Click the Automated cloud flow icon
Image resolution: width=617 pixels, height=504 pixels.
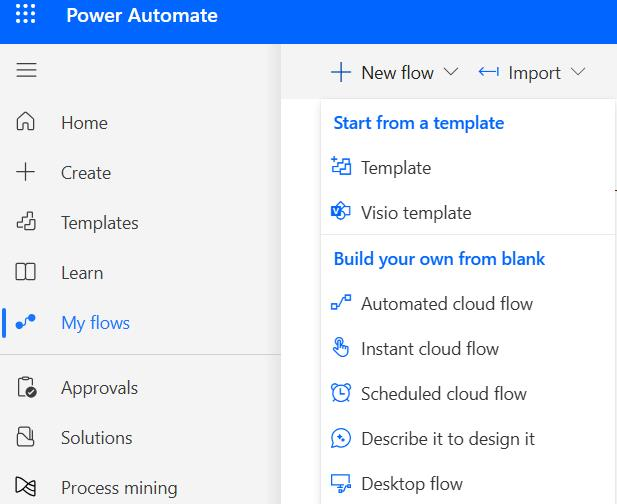(341, 302)
